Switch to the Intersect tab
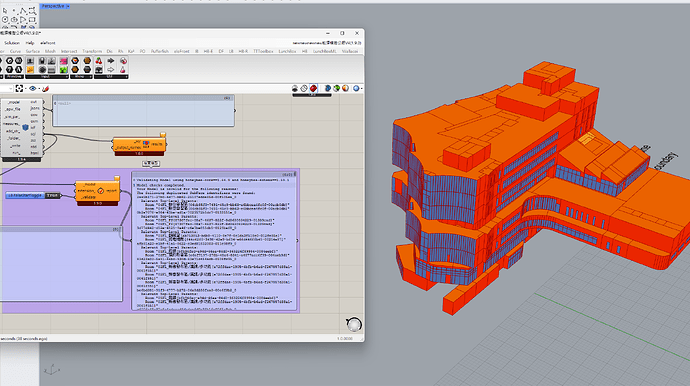The width and height of the screenshot is (690, 386). coord(69,51)
